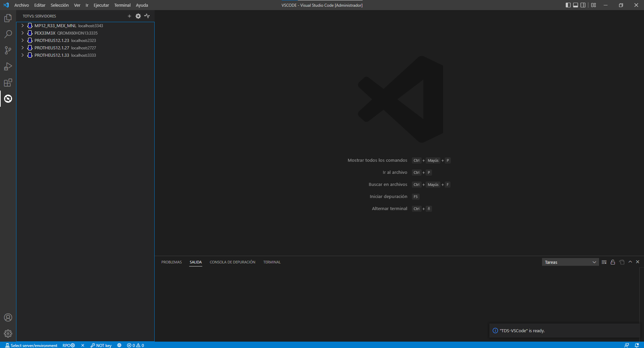Open servers settings gear in TOTVS panel
This screenshot has width=644, height=348.
point(138,16)
